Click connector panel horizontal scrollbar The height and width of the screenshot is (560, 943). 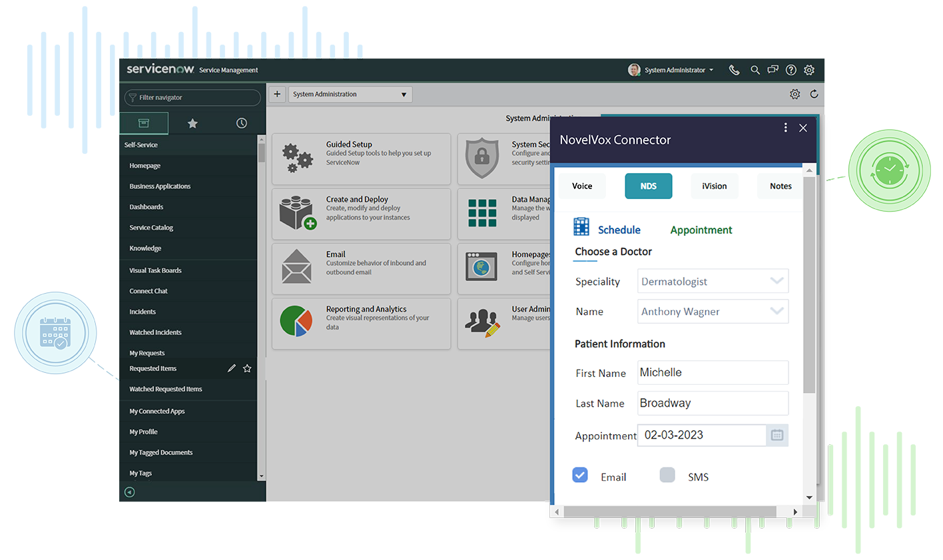tap(670, 511)
